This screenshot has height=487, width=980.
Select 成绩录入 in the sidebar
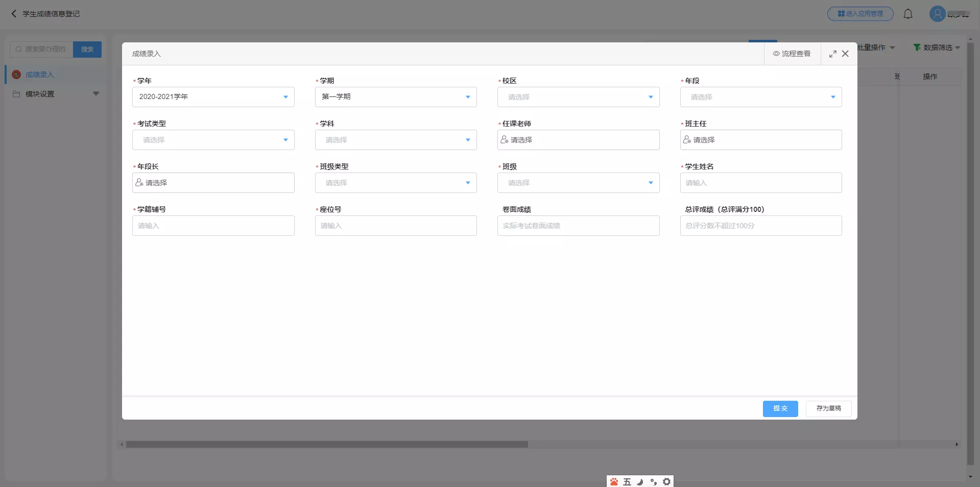[55, 75]
